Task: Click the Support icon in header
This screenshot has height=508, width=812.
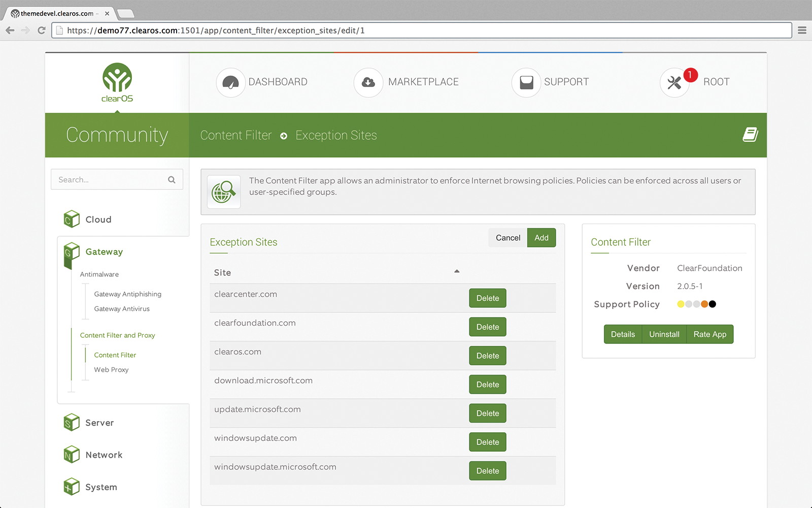Action: [x=526, y=82]
